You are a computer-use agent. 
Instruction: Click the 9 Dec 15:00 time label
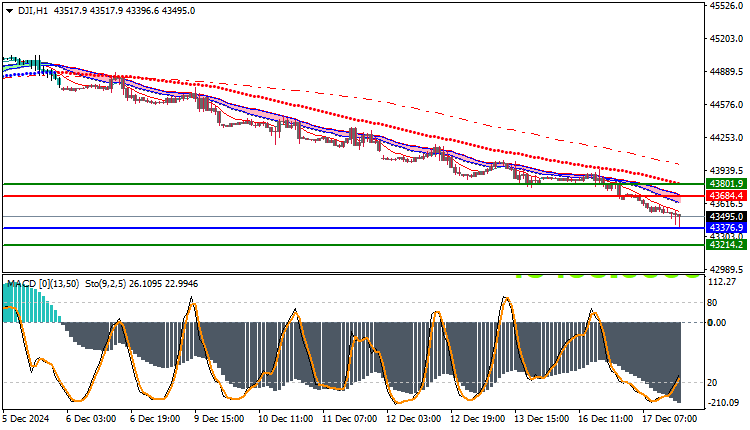(219, 419)
